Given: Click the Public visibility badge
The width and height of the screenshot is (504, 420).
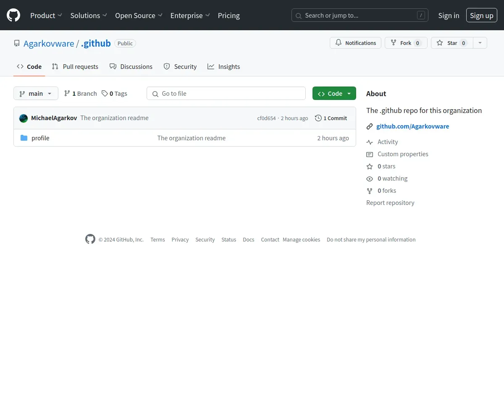Looking at the screenshot, I should pyautogui.click(x=125, y=43).
